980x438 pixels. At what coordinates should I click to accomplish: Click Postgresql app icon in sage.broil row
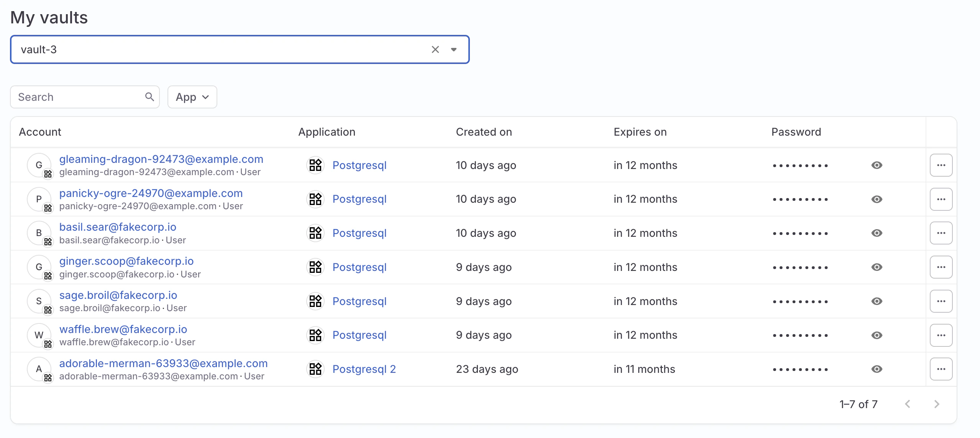[315, 301]
